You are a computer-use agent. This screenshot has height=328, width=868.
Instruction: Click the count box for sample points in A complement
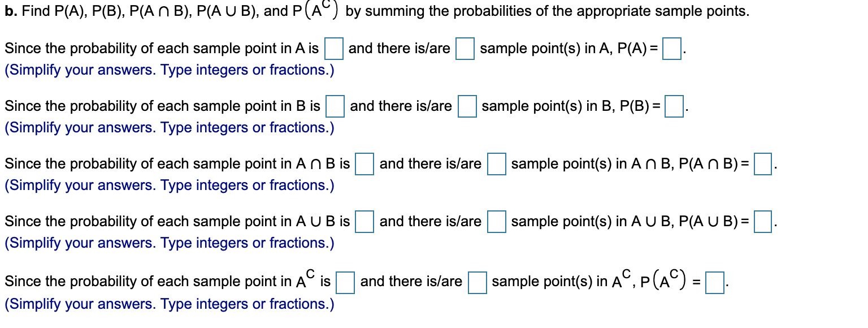(478, 283)
